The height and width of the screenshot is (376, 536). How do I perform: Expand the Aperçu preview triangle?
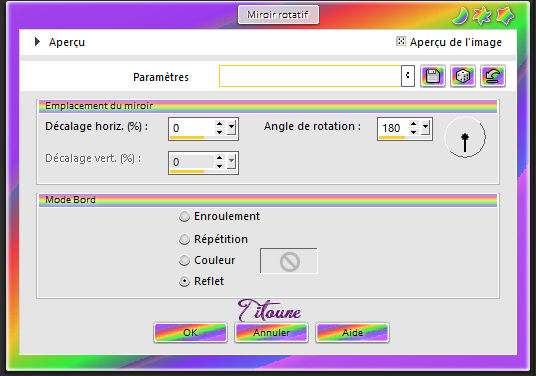click(x=37, y=42)
